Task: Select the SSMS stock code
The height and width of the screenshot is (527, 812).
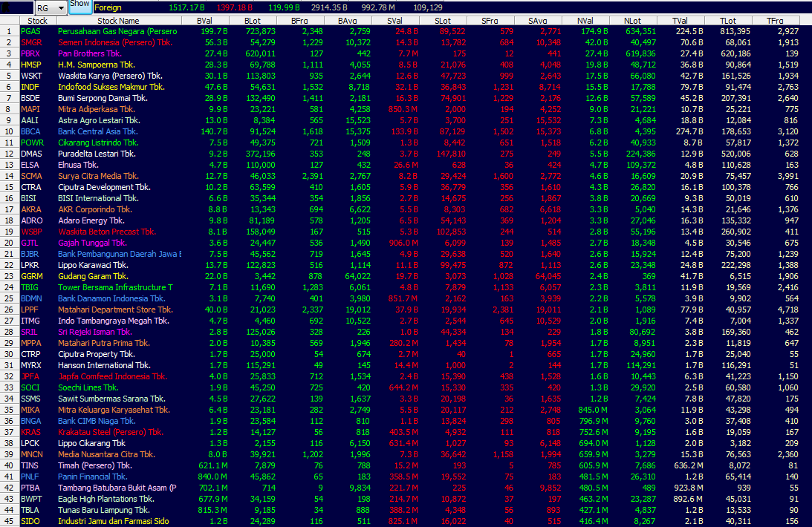Action: click(30, 399)
